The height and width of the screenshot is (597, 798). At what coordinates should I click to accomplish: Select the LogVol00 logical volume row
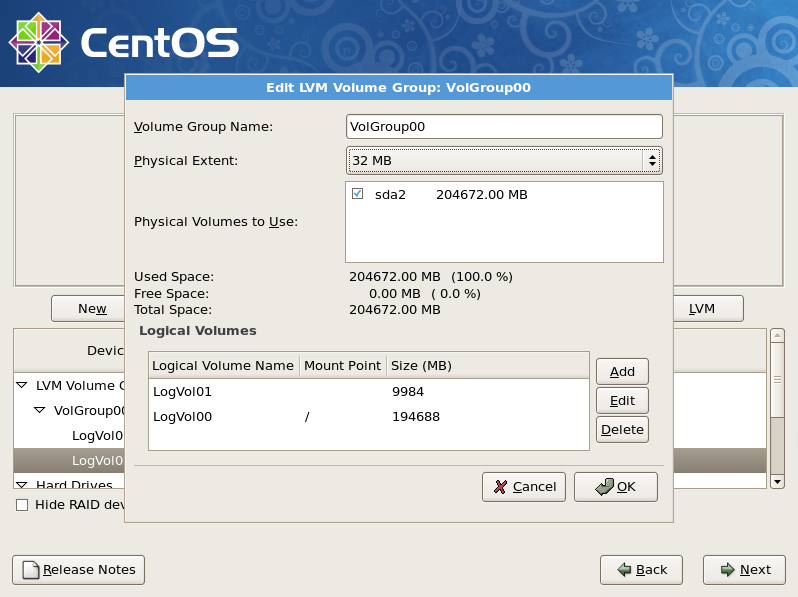click(369, 416)
